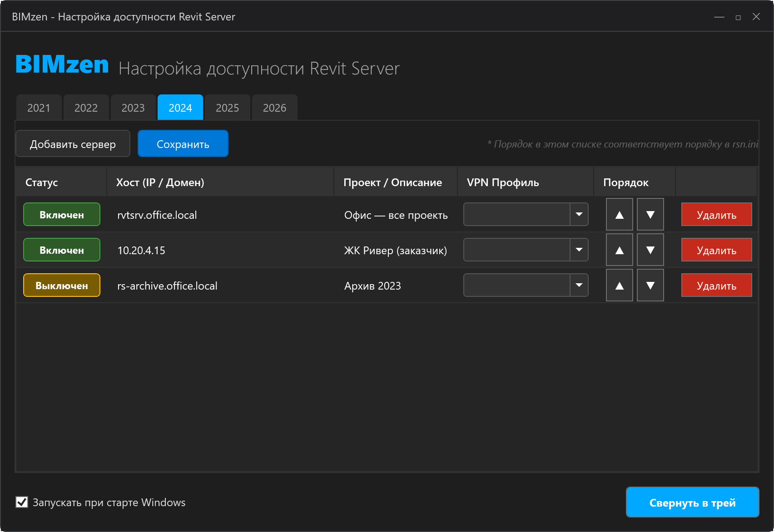This screenshot has height=532, width=774.
Task: Click host text rs-archive.office.local
Action: (x=167, y=286)
